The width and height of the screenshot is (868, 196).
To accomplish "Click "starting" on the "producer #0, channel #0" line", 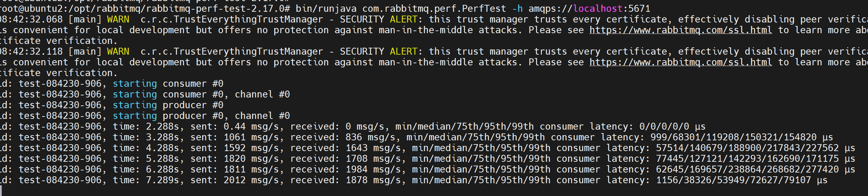I will pyautogui.click(x=135, y=116).
